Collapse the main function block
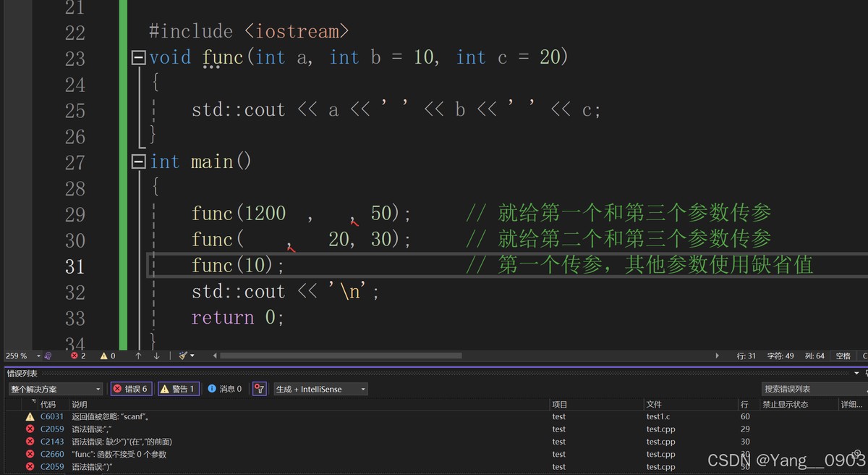Image resolution: width=868 pixels, height=475 pixels. point(139,162)
